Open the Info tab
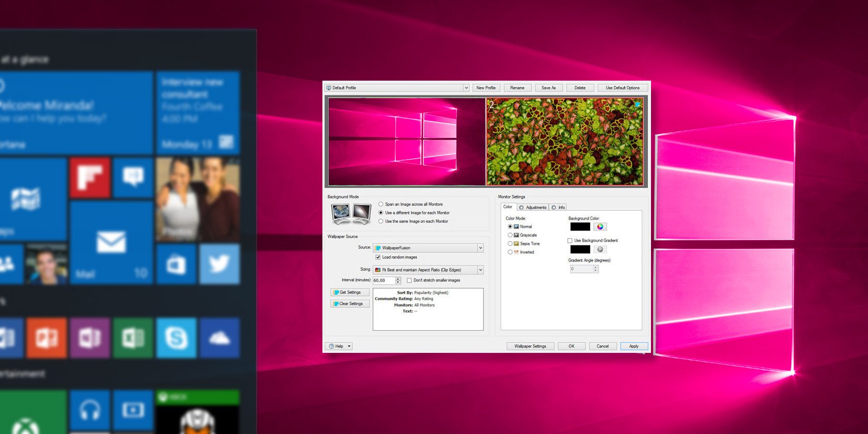This screenshot has width=868, height=434. pos(559,207)
